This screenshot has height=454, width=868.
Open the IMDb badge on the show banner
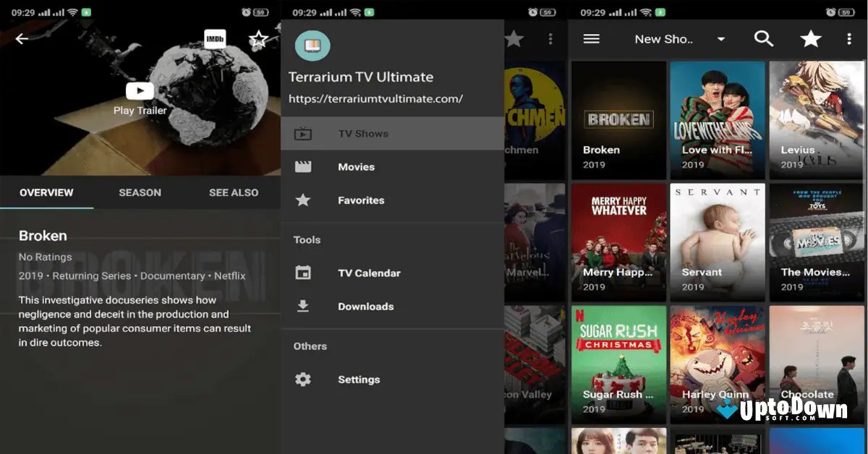[214, 39]
